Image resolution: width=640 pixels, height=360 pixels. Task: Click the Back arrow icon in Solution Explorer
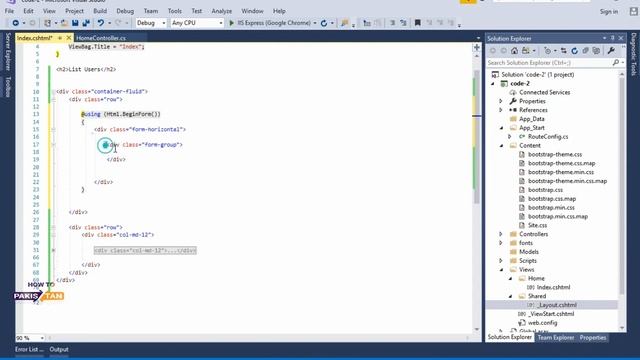[x=493, y=51]
